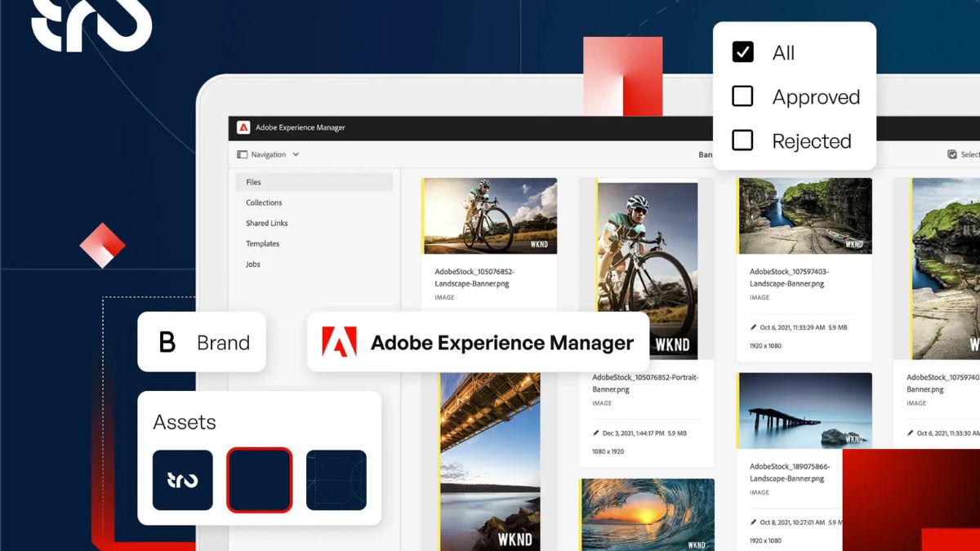The height and width of the screenshot is (551, 980).
Task: Open the rocky coast portrait thumbnail
Action: click(x=946, y=269)
